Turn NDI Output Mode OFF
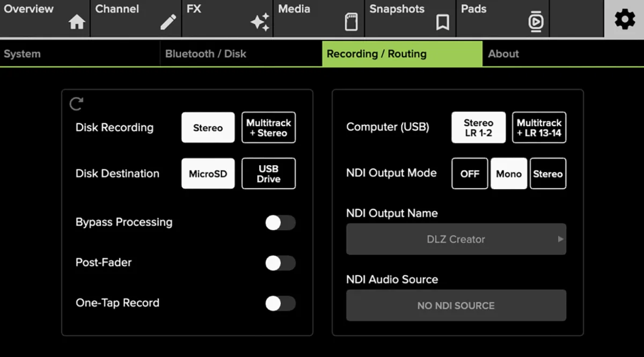This screenshot has width=644, height=357. pos(470,174)
